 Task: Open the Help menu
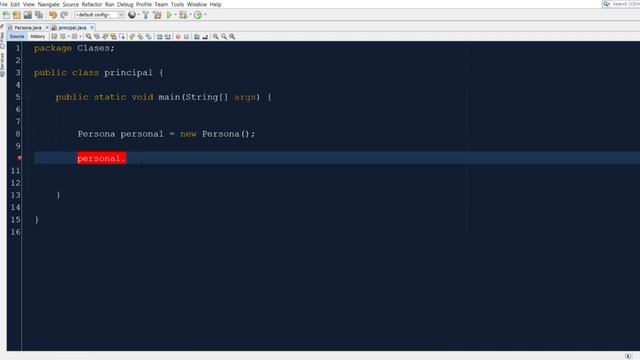[215, 4]
